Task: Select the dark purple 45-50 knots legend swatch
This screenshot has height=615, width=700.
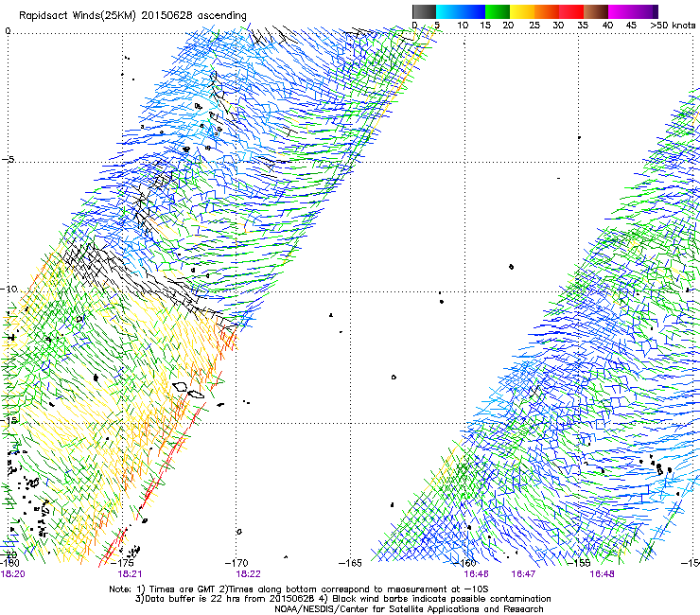Action: (645, 11)
